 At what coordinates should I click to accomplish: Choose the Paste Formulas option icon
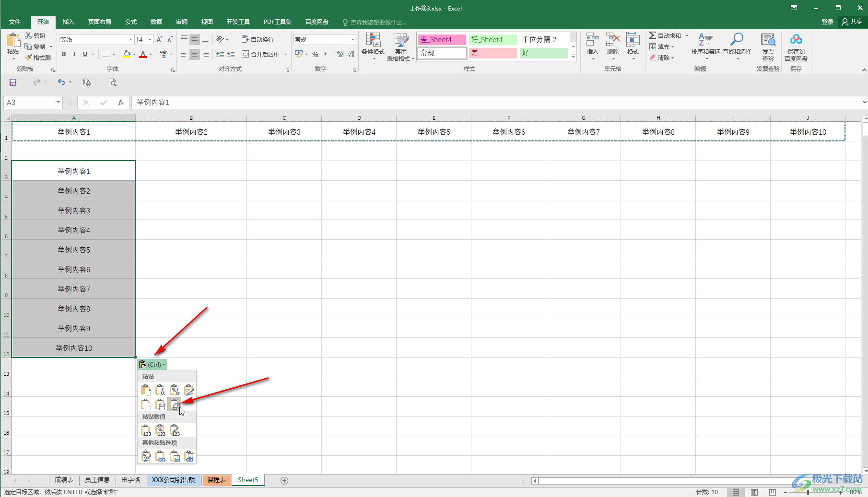161,390
